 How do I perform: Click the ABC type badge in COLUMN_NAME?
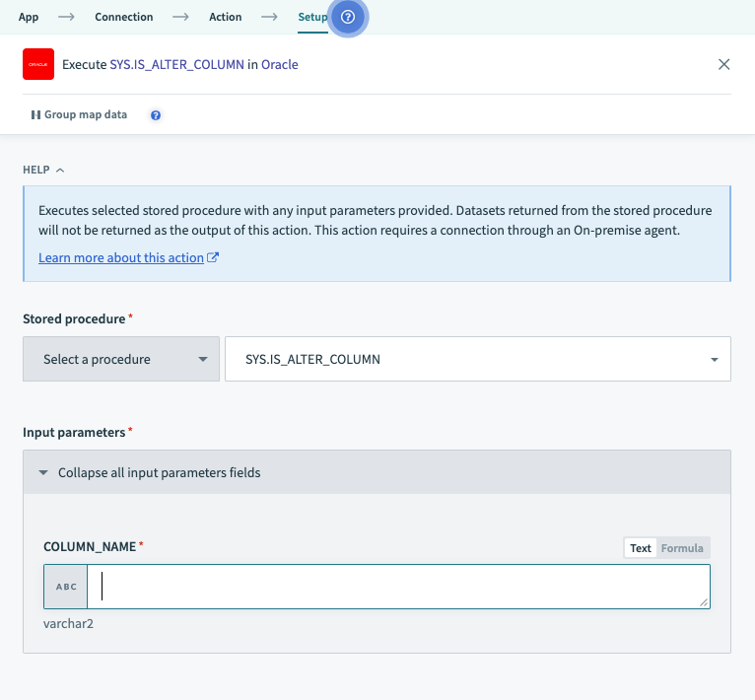click(x=66, y=587)
